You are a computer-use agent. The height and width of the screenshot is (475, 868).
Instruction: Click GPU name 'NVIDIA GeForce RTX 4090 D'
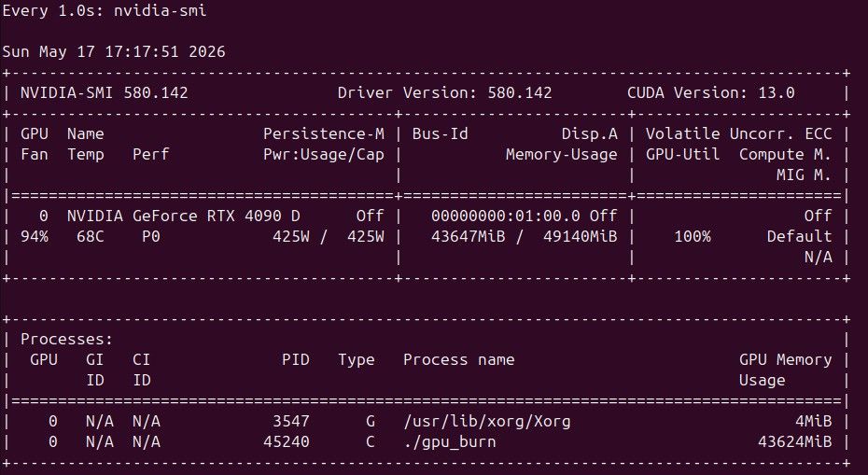183,216
